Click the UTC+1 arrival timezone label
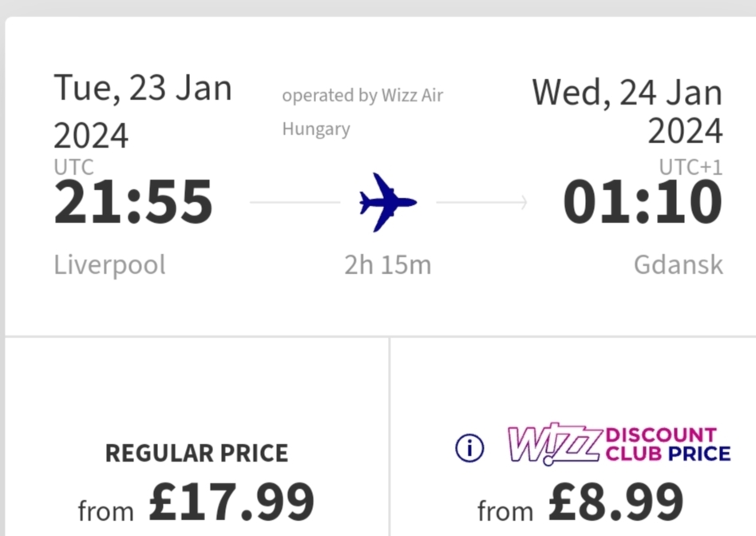This screenshot has height=536, width=756. tap(691, 168)
